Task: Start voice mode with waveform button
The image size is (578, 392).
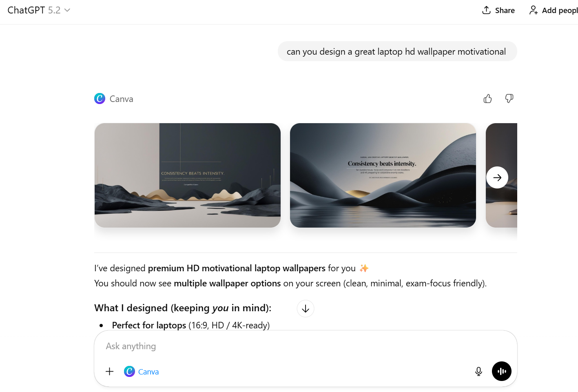Action: pos(502,371)
